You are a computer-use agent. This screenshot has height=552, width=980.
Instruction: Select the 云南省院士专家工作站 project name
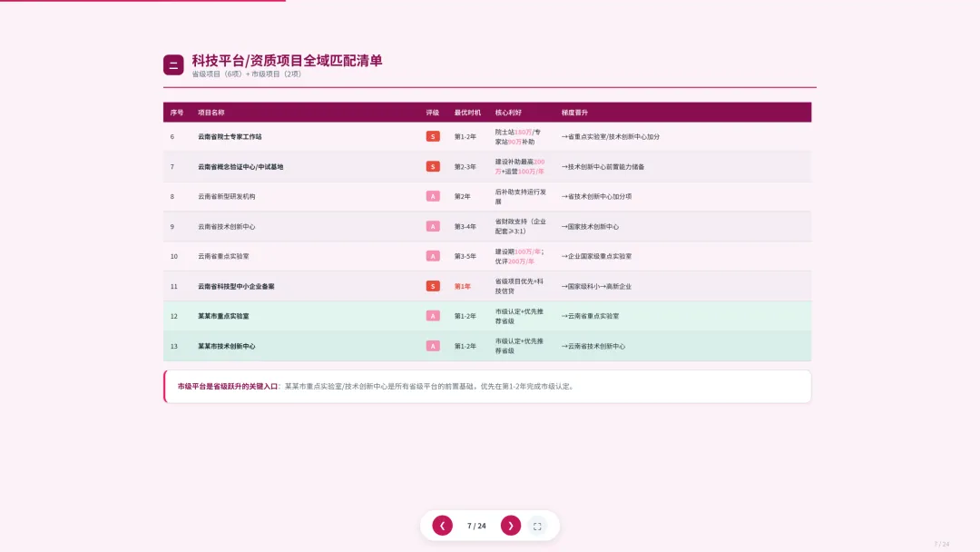coord(230,136)
